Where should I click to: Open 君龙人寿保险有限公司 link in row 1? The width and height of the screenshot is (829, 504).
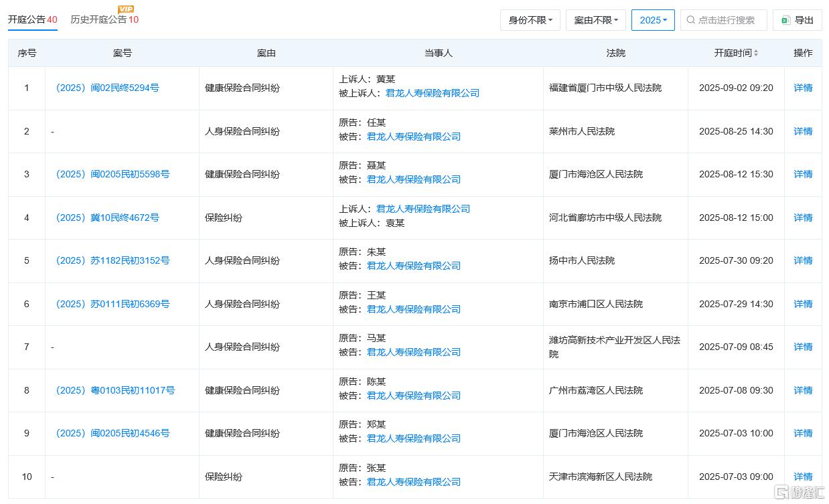[x=432, y=93]
